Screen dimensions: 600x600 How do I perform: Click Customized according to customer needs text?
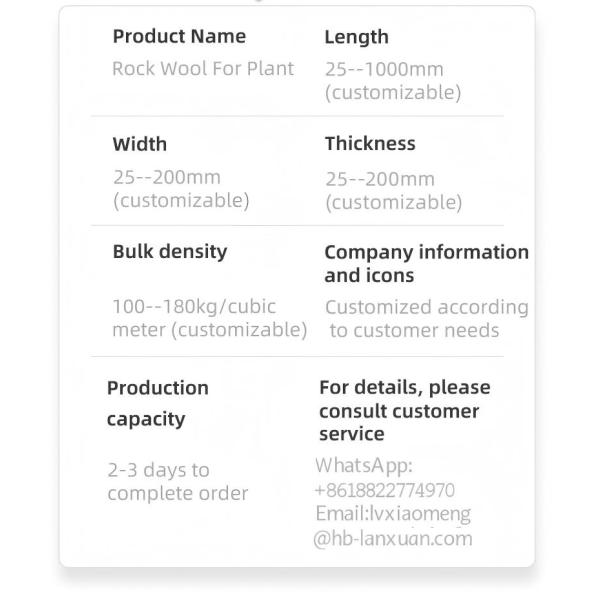(426, 319)
